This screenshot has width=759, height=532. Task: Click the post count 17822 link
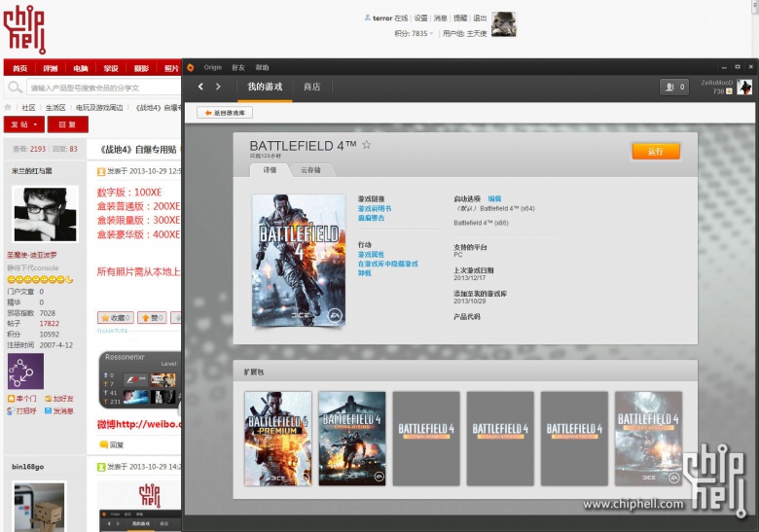pyautogui.click(x=50, y=324)
